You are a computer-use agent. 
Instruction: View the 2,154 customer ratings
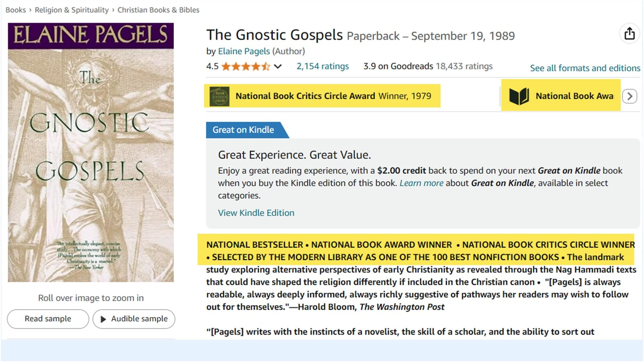click(322, 66)
